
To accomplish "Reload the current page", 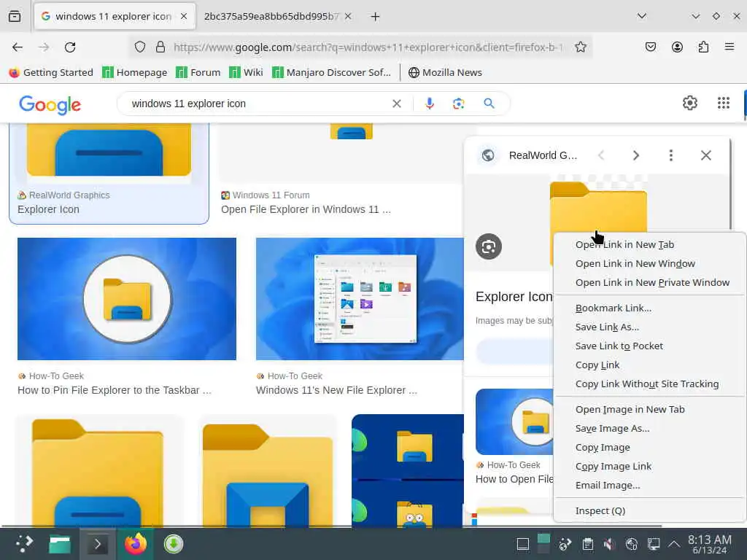I will (x=70, y=47).
